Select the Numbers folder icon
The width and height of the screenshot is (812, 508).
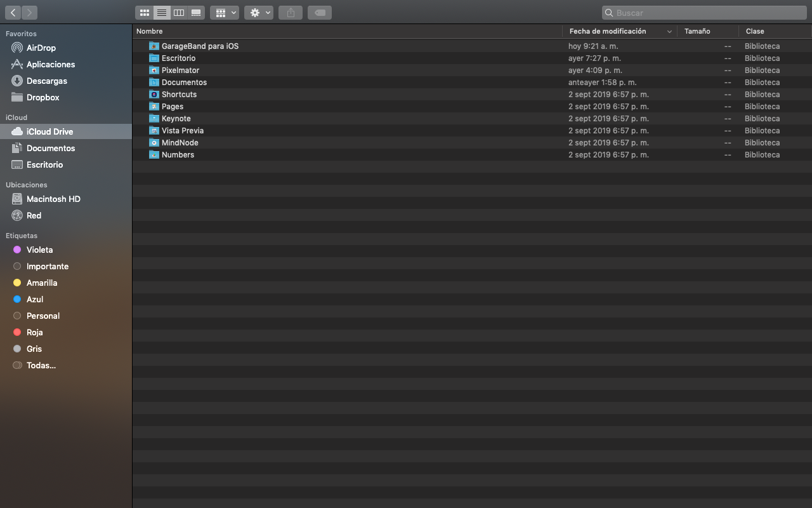tap(154, 154)
